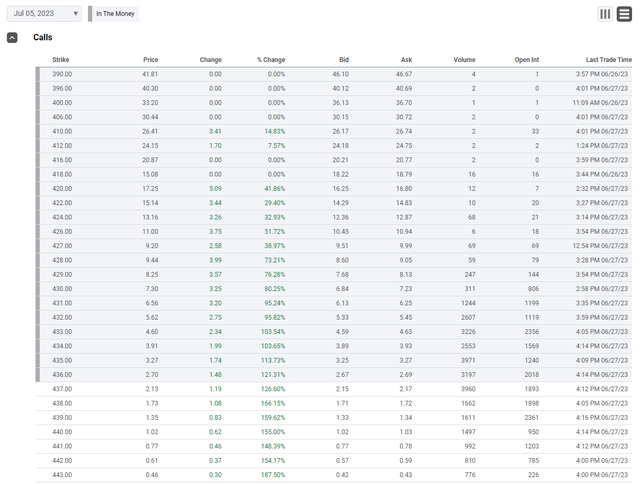Select the 433.00 strike cell
Image resolution: width=640 pixels, height=484 pixels.
click(62, 332)
